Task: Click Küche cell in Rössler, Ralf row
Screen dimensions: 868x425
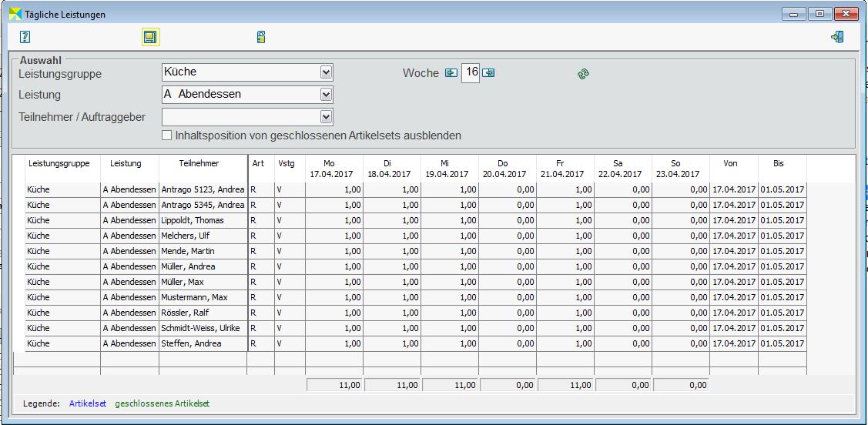Action: tap(62, 313)
